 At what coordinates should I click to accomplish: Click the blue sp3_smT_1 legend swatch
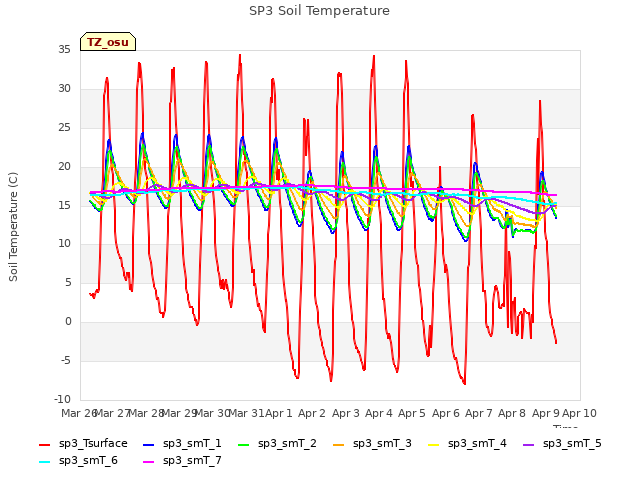(149, 444)
